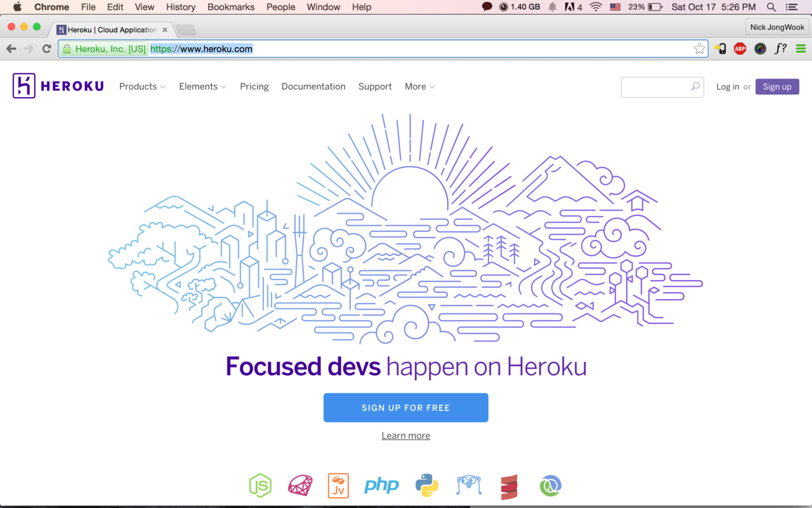
Task: Click the Wi-Fi status icon
Action: [x=595, y=7]
